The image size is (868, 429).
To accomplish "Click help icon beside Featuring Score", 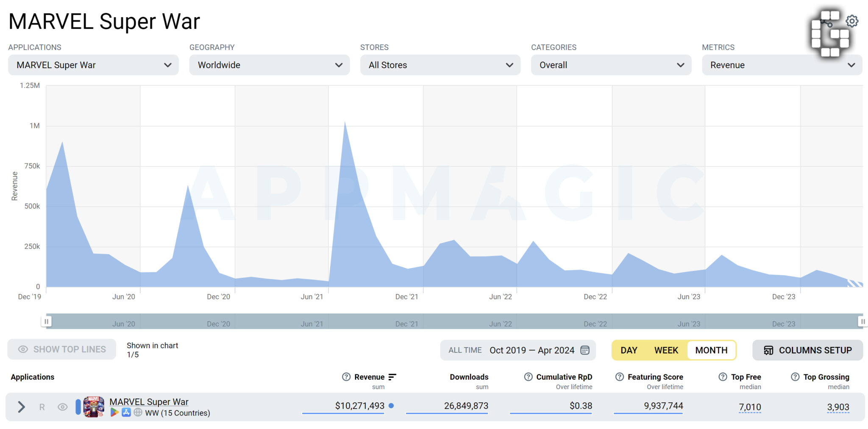I will [620, 377].
